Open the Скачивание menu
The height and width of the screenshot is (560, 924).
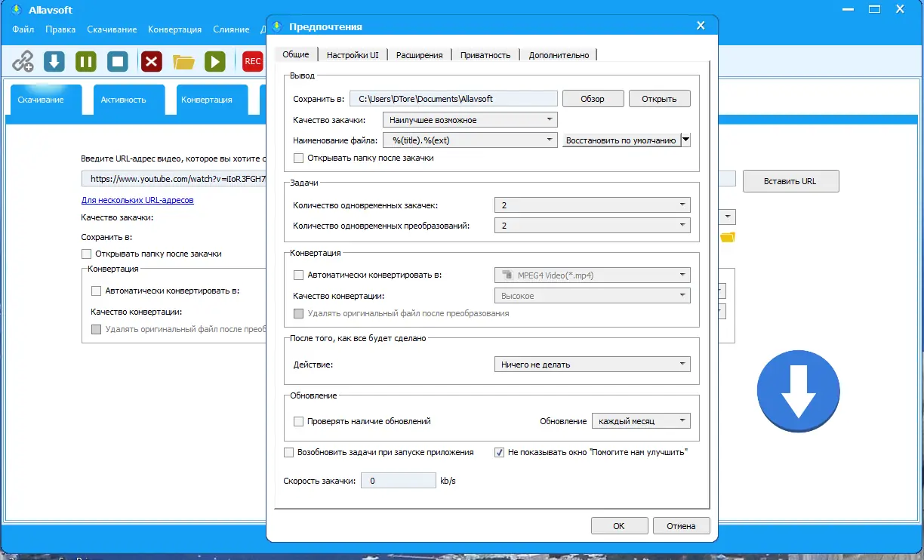pos(112,29)
